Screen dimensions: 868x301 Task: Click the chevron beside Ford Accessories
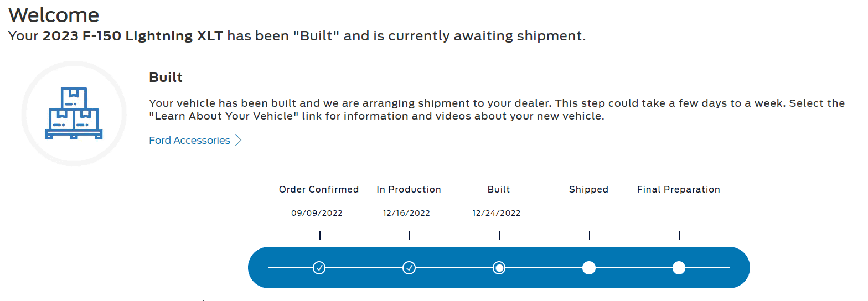pyautogui.click(x=239, y=141)
